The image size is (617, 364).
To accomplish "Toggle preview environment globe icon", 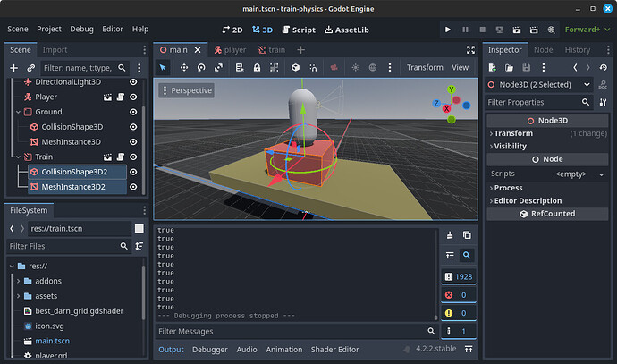I will (x=373, y=67).
